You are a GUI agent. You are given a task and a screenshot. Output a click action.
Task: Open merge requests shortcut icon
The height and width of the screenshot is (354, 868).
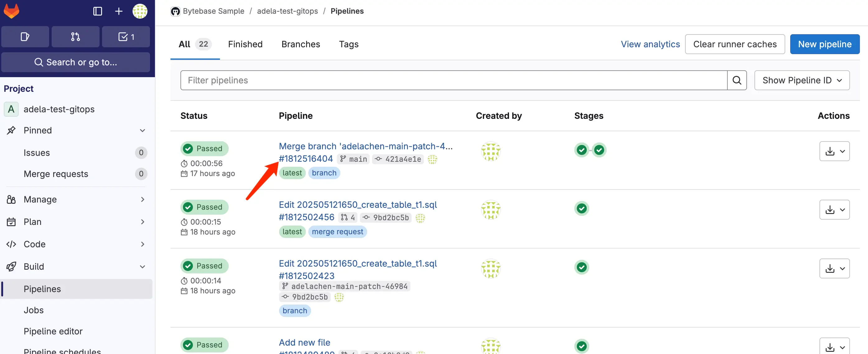(76, 37)
